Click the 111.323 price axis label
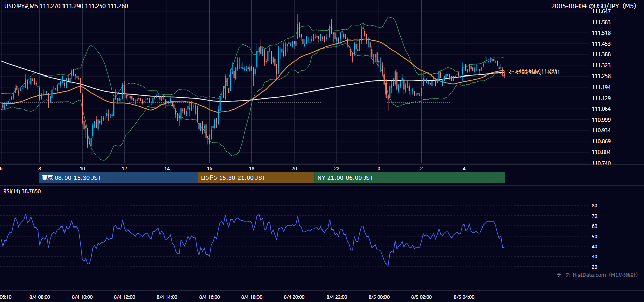This screenshot has width=644, height=302. 601,65
